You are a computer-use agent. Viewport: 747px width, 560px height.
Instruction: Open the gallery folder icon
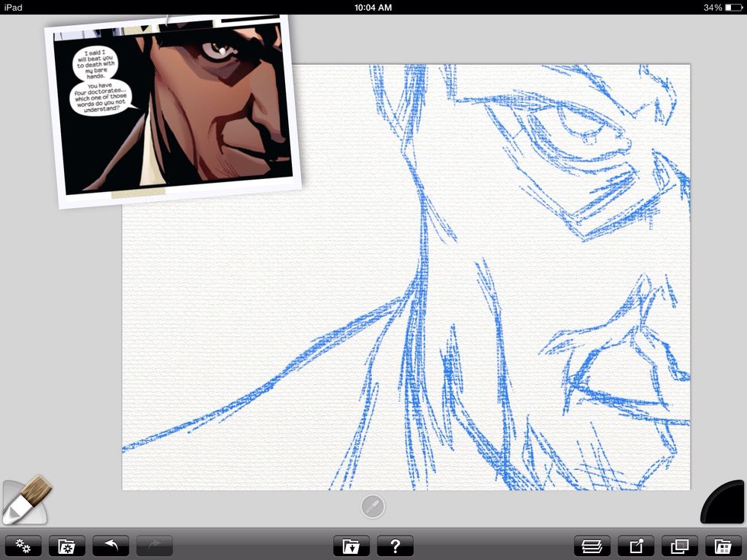click(x=351, y=546)
